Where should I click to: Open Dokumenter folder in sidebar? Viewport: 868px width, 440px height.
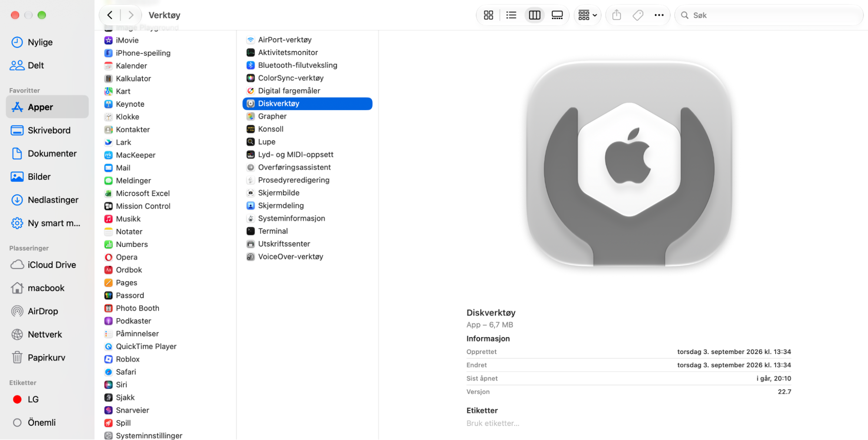coord(47,153)
